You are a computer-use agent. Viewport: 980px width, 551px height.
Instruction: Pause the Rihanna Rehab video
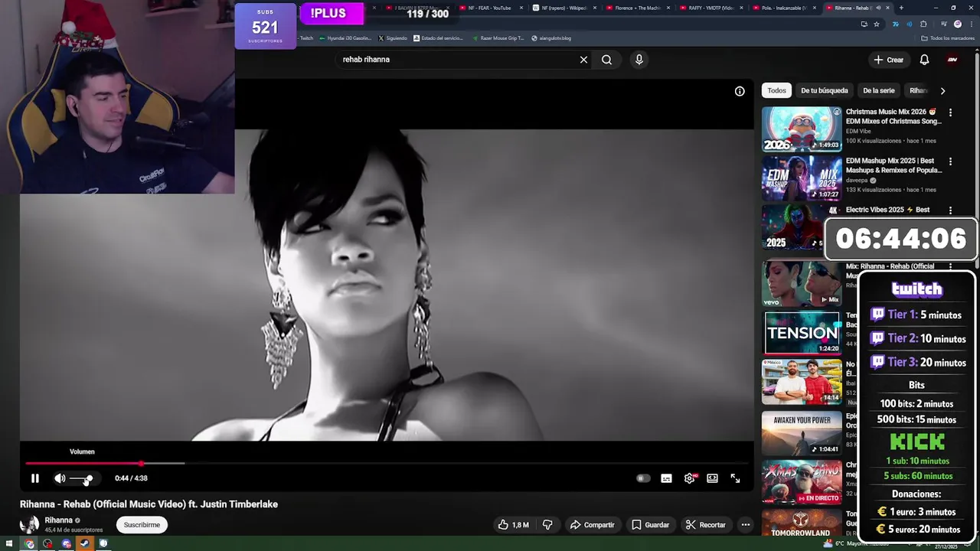pos(34,478)
